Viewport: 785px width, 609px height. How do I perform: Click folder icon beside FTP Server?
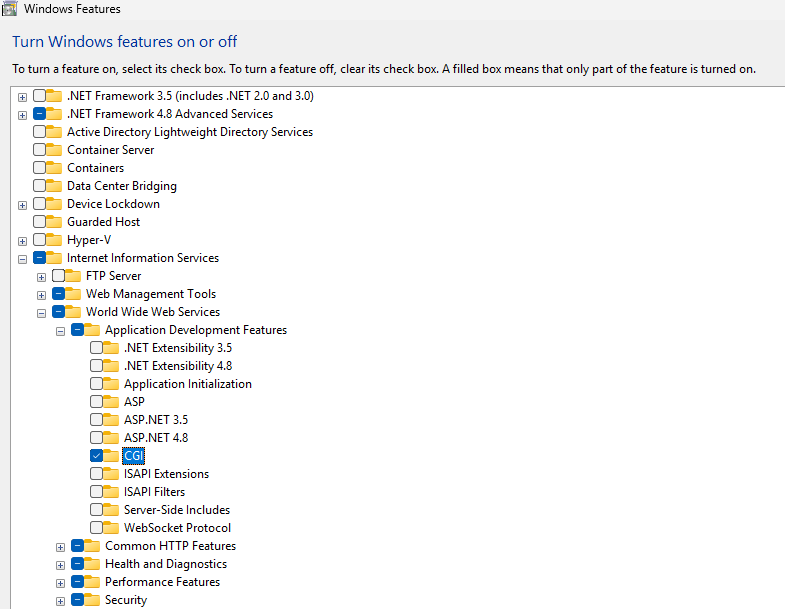tap(73, 276)
